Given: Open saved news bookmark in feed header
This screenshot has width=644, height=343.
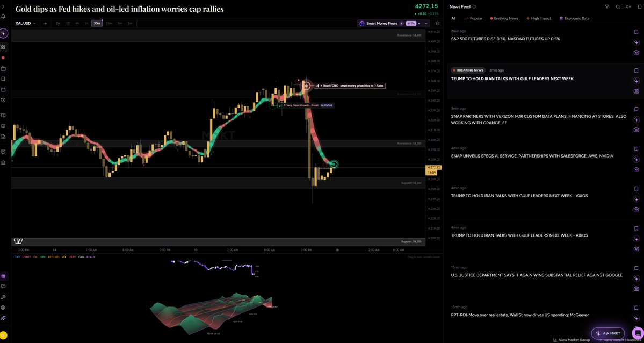Looking at the screenshot, I should (x=639, y=6).
